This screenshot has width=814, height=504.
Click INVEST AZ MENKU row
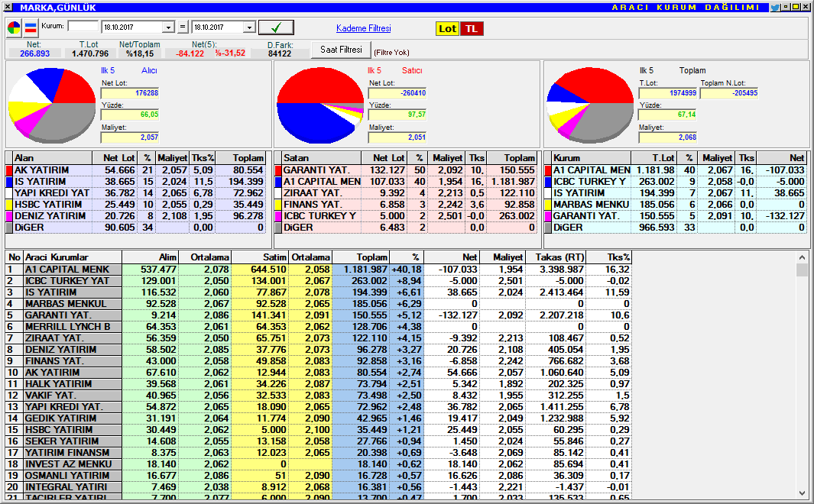pos(318,464)
